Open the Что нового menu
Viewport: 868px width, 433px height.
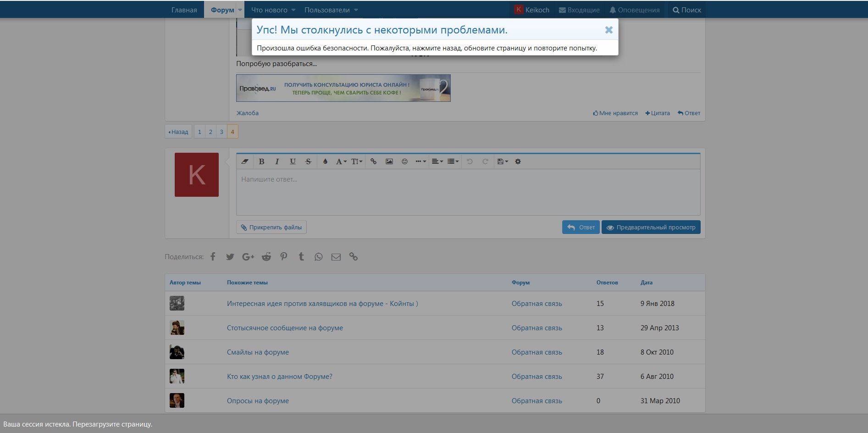pos(273,10)
